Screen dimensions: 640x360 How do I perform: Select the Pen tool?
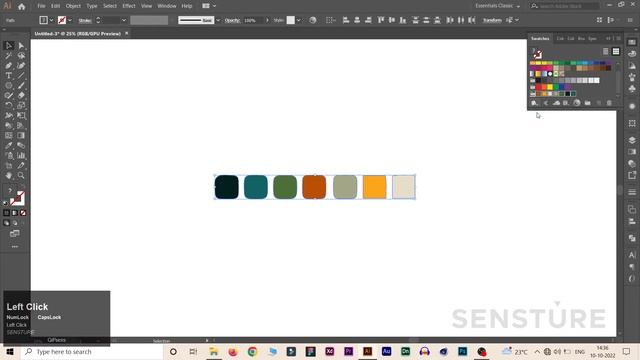[9, 66]
